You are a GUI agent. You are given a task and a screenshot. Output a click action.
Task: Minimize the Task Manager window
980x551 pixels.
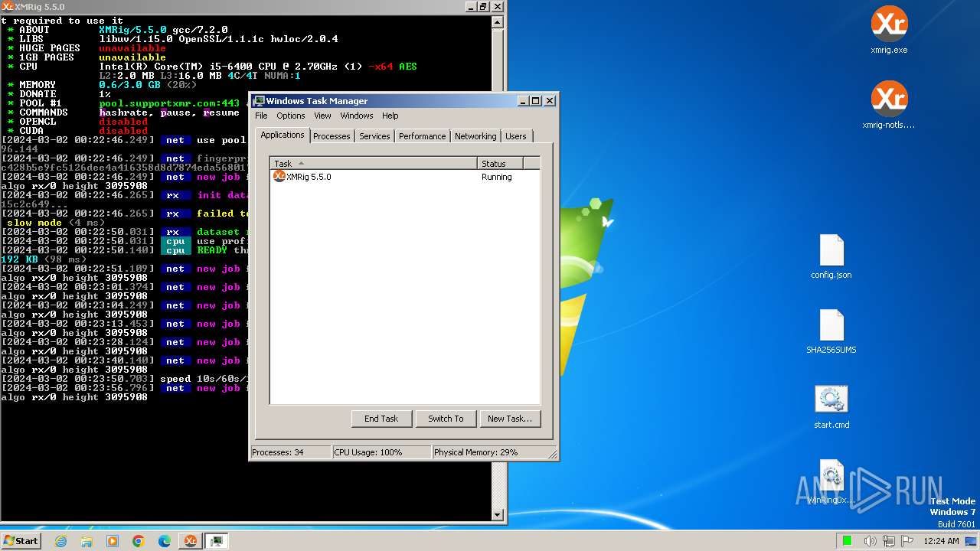tap(523, 101)
